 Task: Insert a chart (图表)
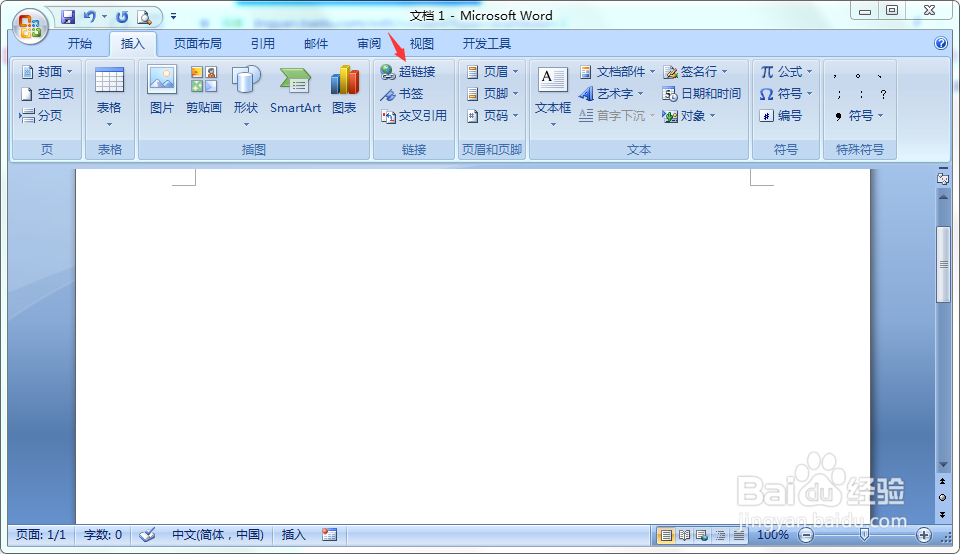345,90
